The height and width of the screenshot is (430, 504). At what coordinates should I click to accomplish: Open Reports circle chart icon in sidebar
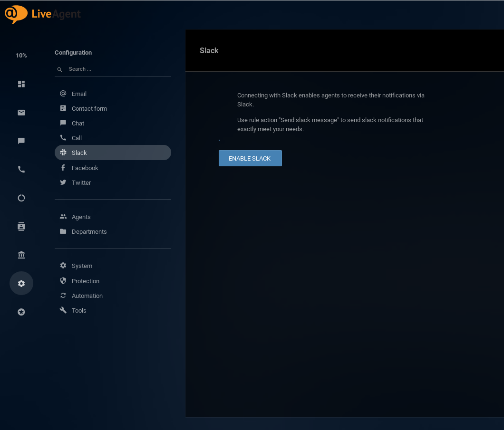(21, 198)
